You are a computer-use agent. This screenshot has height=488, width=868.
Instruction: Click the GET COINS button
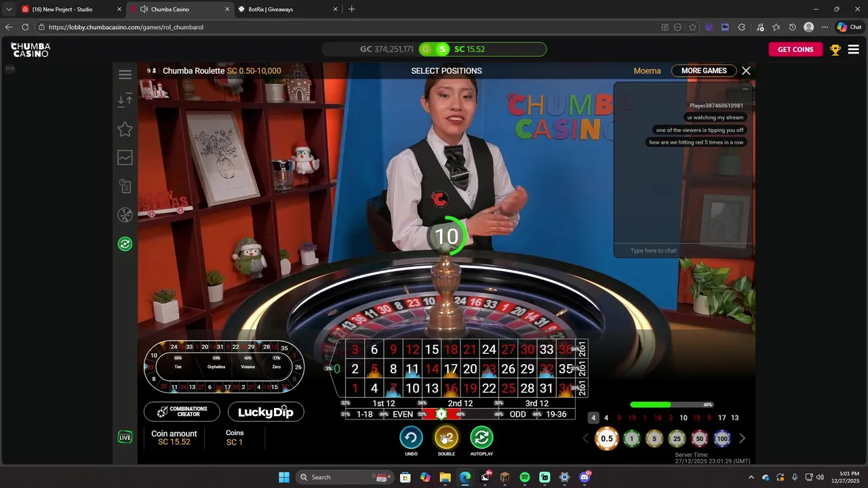(x=795, y=49)
